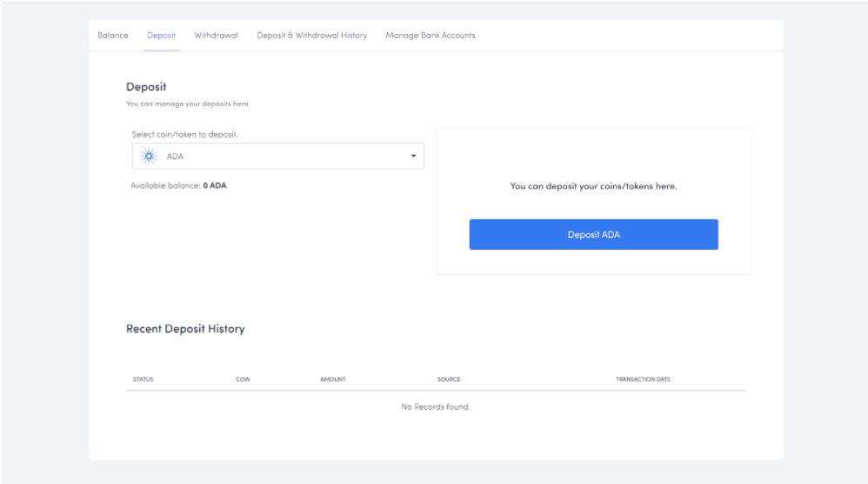
Task: Click 'You can deposit your coins/tokens here' text
Action: click(593, 186)
